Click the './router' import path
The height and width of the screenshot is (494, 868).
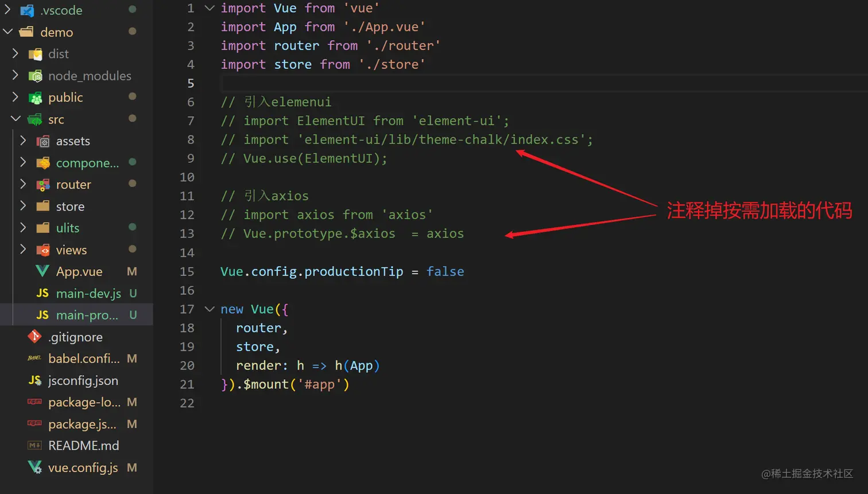click(404, 45)
